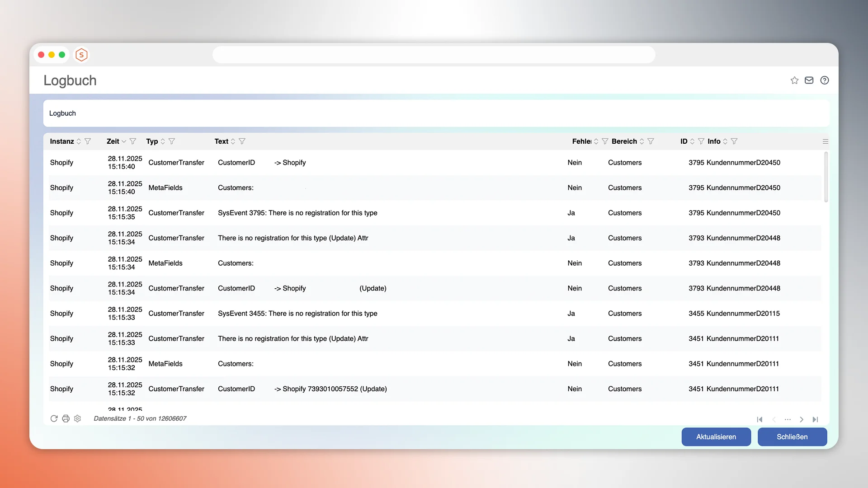Refresh the log table data
868x488 pixels.
point(54,419)
